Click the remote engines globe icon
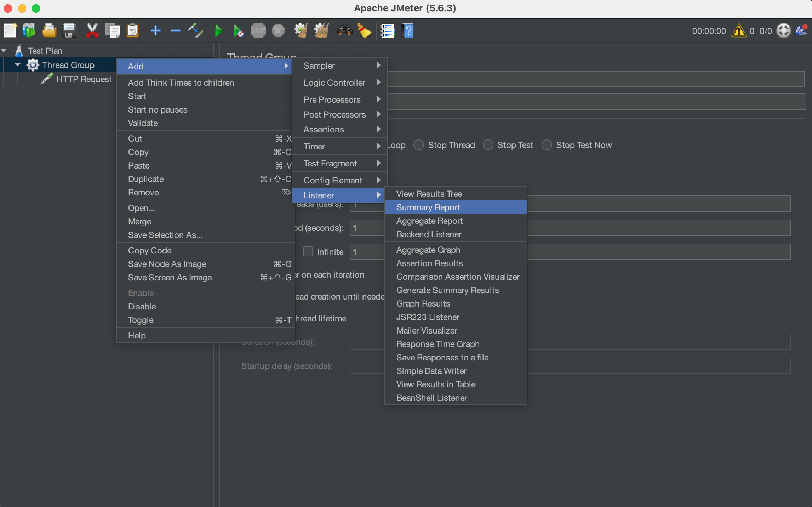Image resolution: width=812 pixels, height=507 pixels. click(x=783, y=31)
